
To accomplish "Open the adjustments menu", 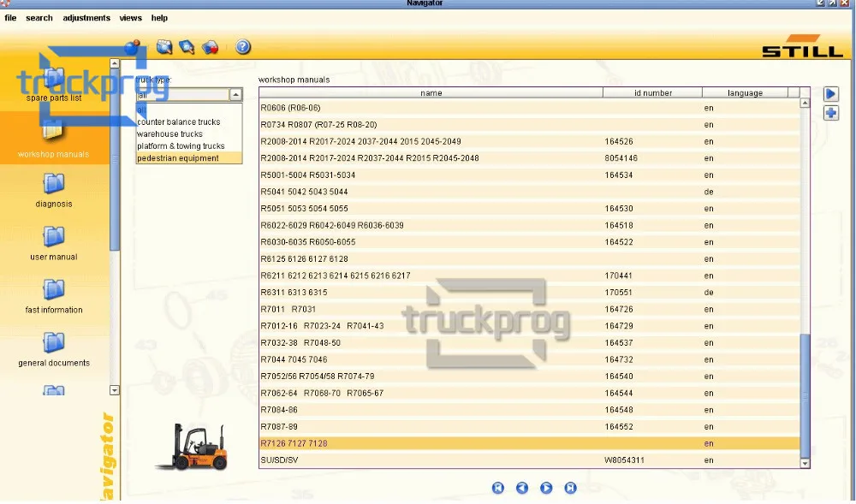I will [x=86, y=18].
